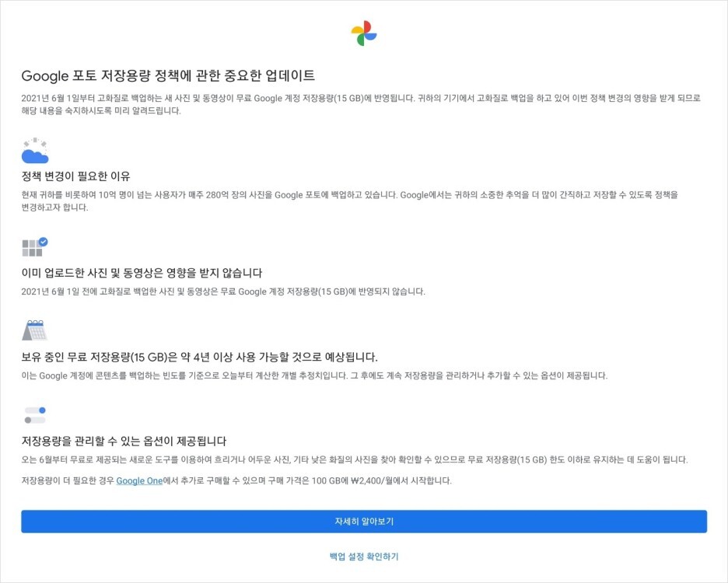This screenshot has width=728, height=583.
Task: Click the blue cloud backup icon
Action: point(35,150)
